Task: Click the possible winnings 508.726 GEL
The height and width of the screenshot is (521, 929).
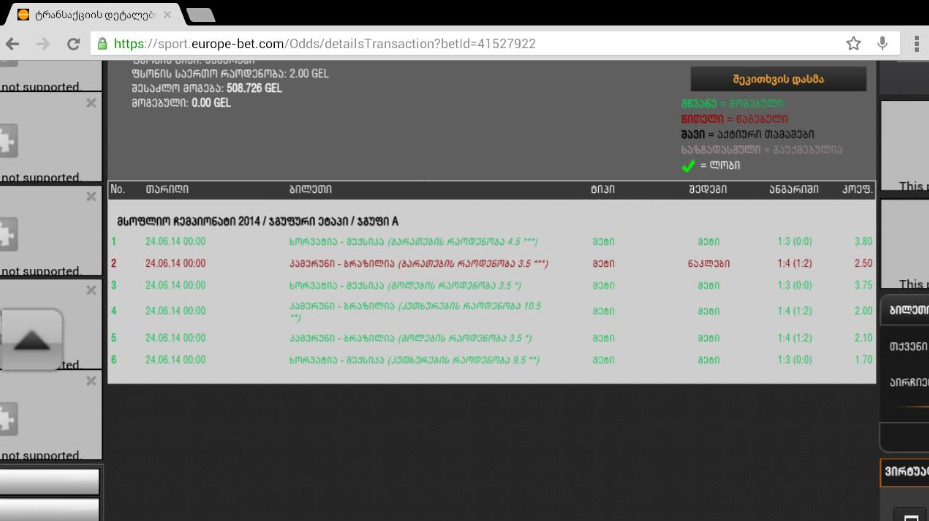Action: 254,88
